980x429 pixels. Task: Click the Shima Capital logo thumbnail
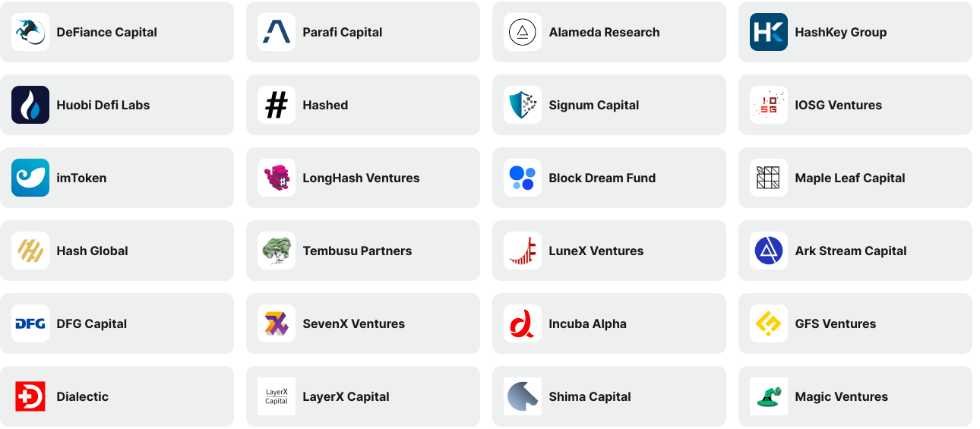523,396
